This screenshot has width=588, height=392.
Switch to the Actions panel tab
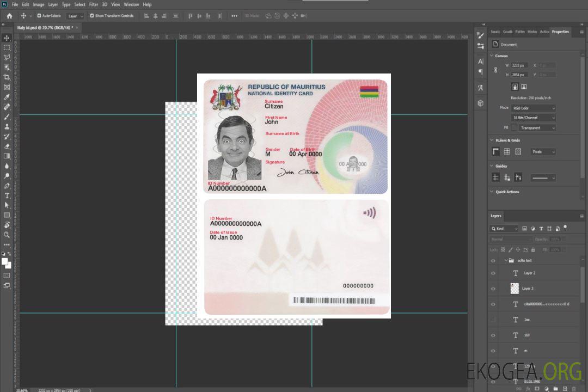(544, 32)
